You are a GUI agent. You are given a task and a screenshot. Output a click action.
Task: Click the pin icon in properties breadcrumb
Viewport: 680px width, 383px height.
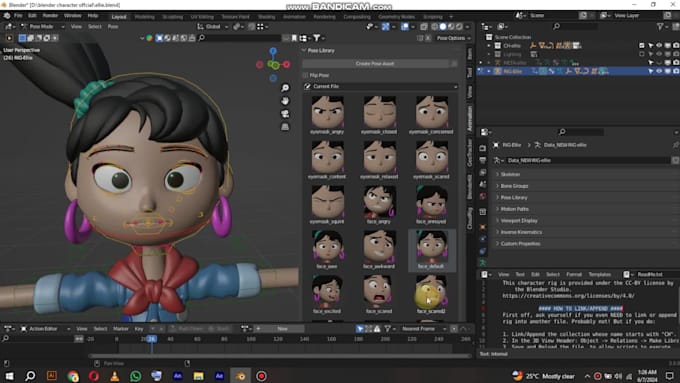675,145
